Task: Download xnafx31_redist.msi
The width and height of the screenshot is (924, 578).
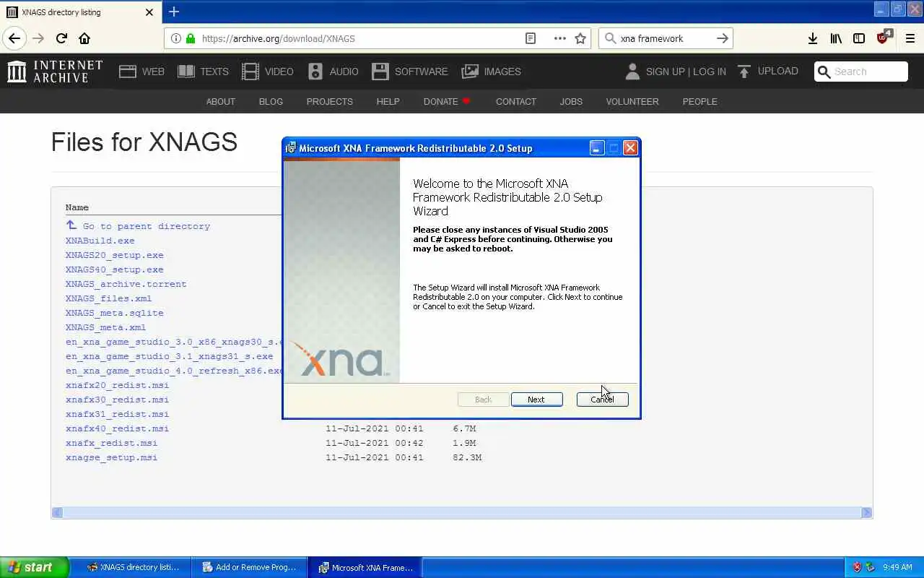Action: [117, 414]
